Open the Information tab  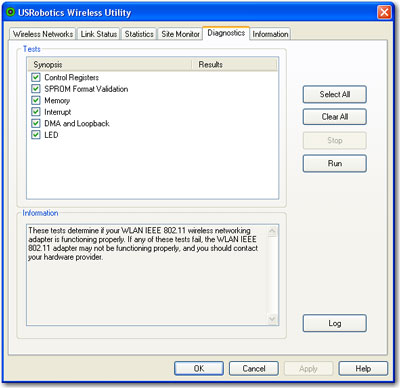pyautogui.click(x=270, y=34)
